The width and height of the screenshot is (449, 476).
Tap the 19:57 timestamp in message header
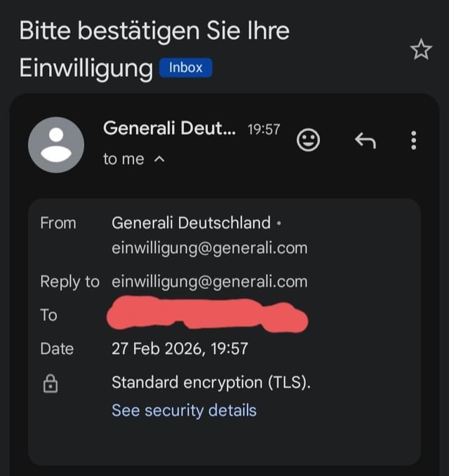coord(264,129)
